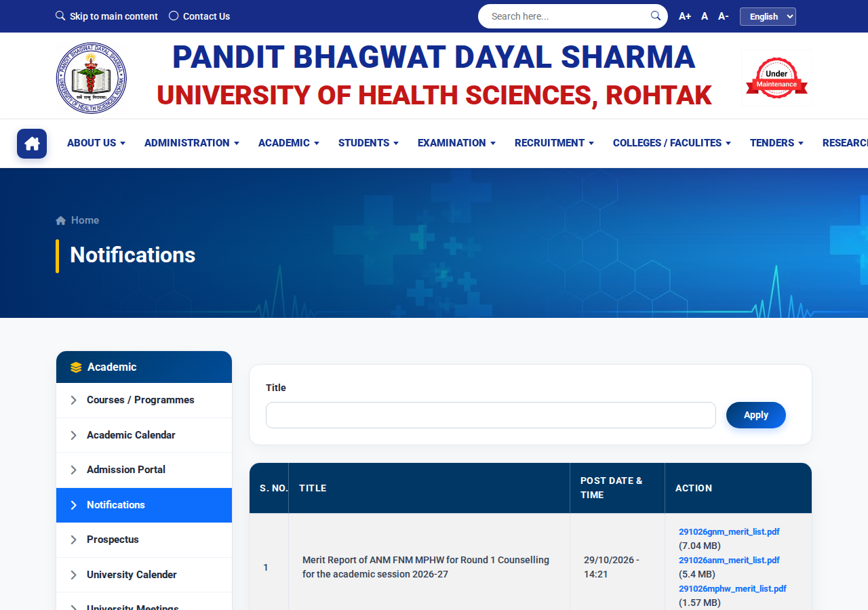This screenshot has width=868, height=610.
Task: Click chevron beside University Calender
Action: click(73, 575)
